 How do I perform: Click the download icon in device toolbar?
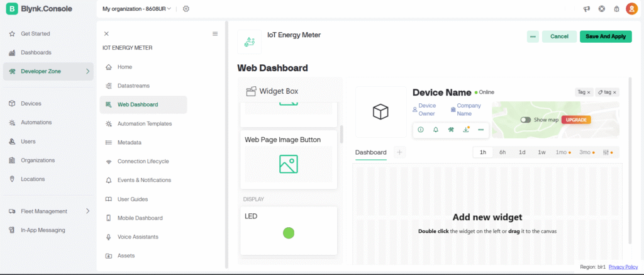pos(466,130)
